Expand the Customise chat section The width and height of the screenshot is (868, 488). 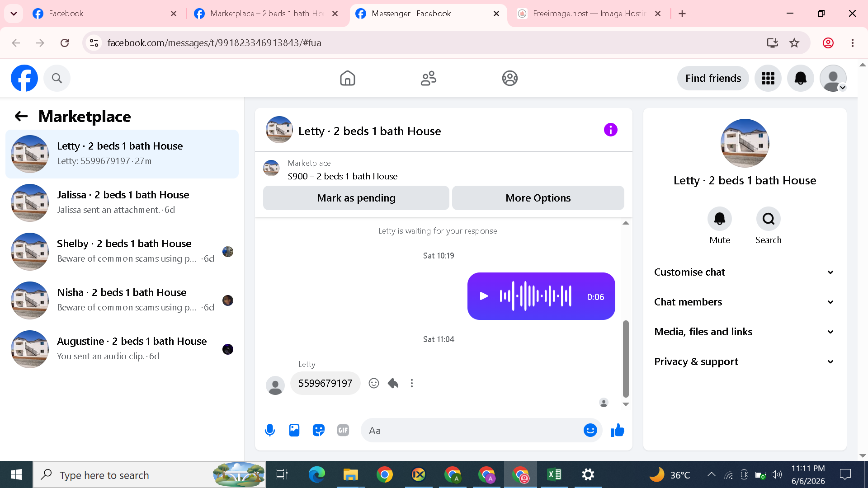click(x=745, y=272)
